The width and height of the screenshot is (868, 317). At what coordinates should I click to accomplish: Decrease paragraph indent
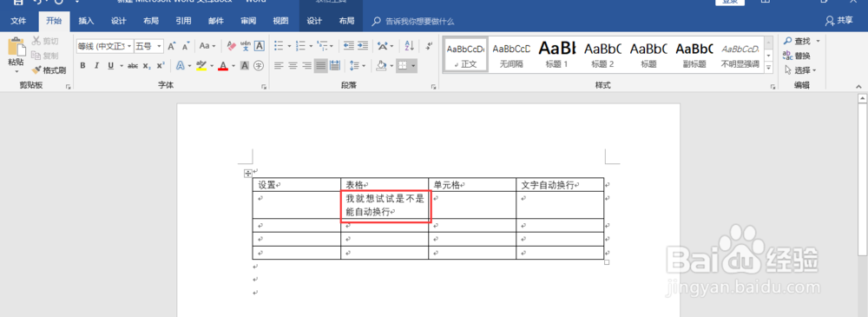[348, 46]
